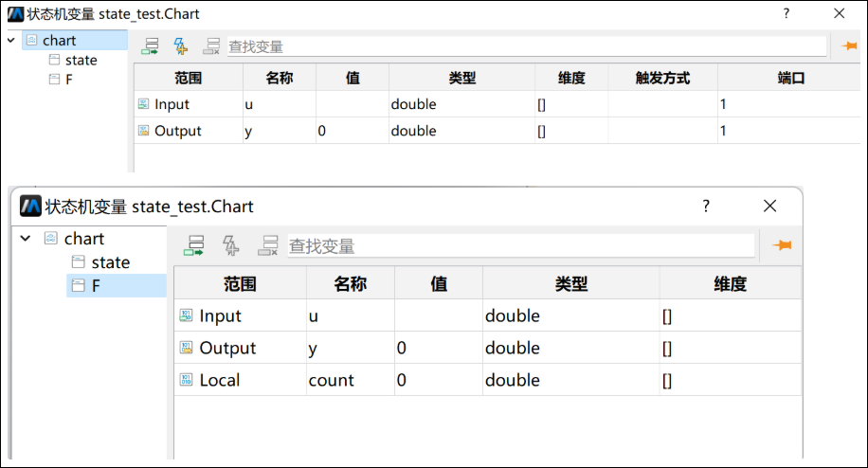Click Output row icon in upper table
868x468 pixels.
(x=143, y=131)
